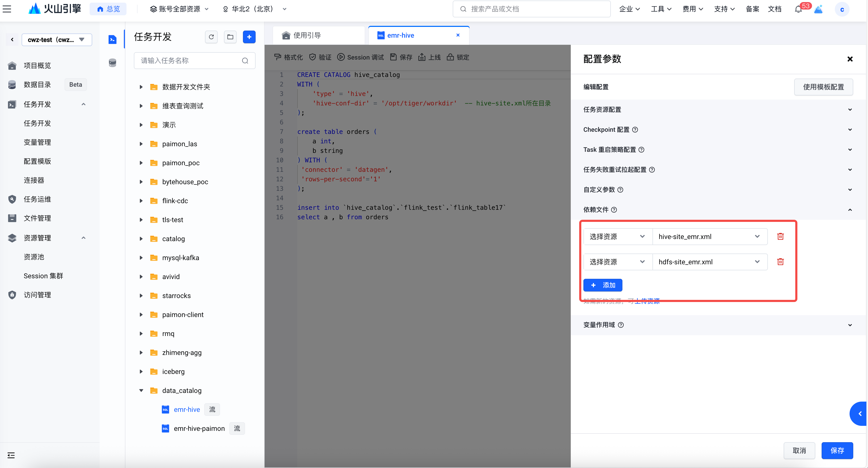
Task: Click the refresh icon in 任务开发 header
Action: 211,37
